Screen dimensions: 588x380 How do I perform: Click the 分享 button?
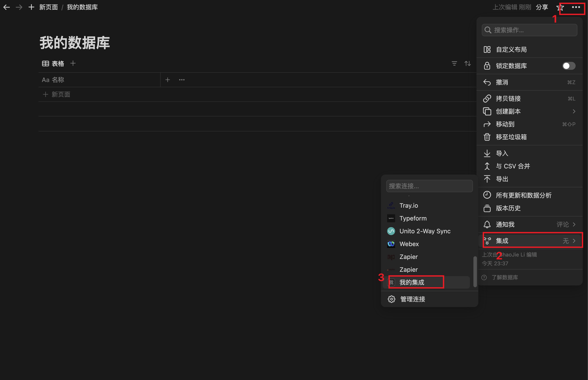(542, 7)
